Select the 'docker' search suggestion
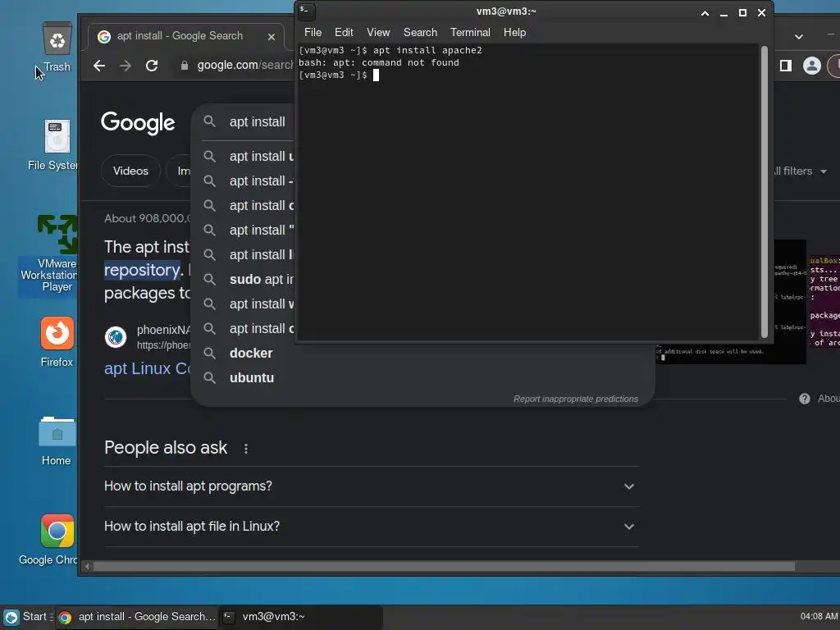840x630 pixels. pos(251,353)
